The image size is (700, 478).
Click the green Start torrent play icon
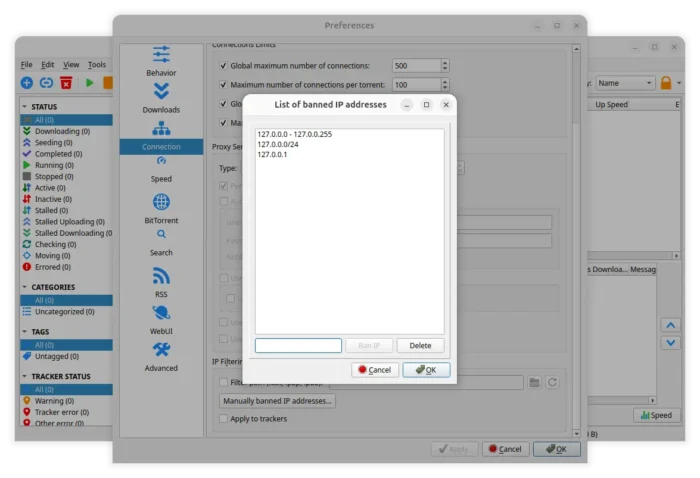click(x=89, y=83)
